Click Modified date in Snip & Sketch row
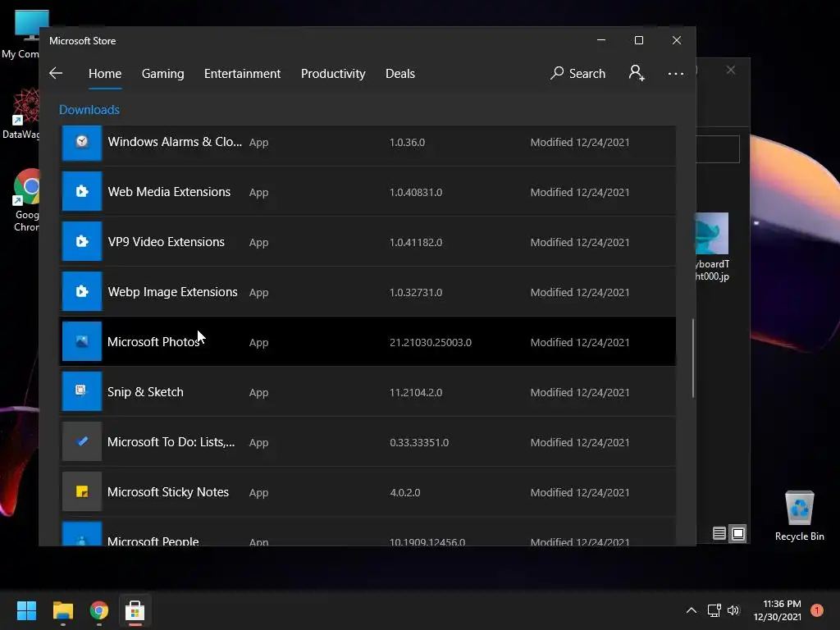 [580, 393]
